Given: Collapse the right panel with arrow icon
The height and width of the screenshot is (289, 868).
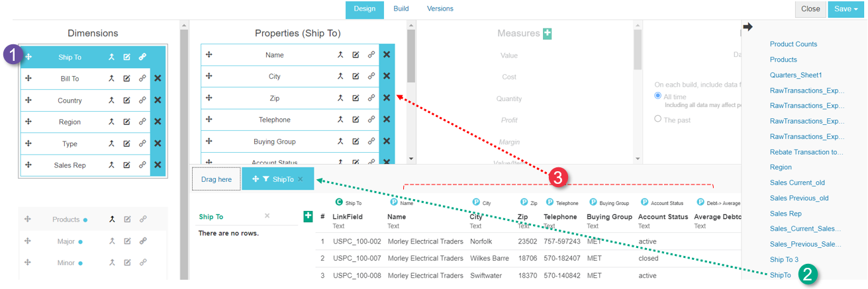Looking at the screenshot, I should pos(748,27).
